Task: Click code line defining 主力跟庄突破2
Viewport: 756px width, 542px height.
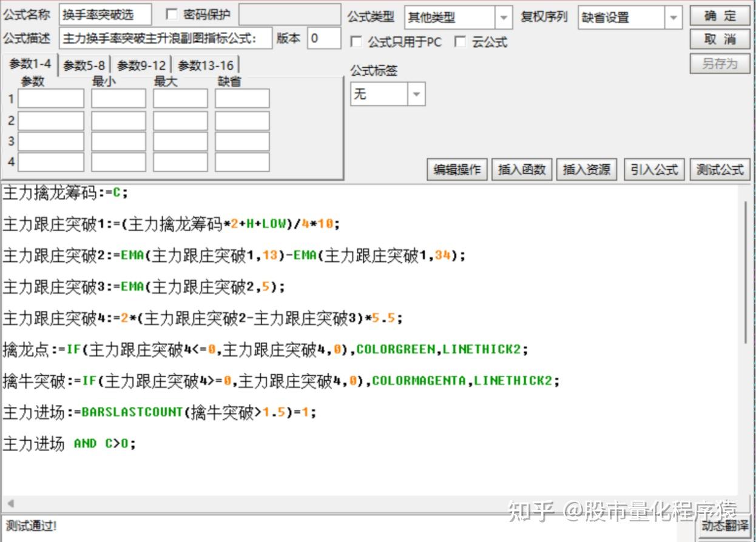Action: (234, 256)
